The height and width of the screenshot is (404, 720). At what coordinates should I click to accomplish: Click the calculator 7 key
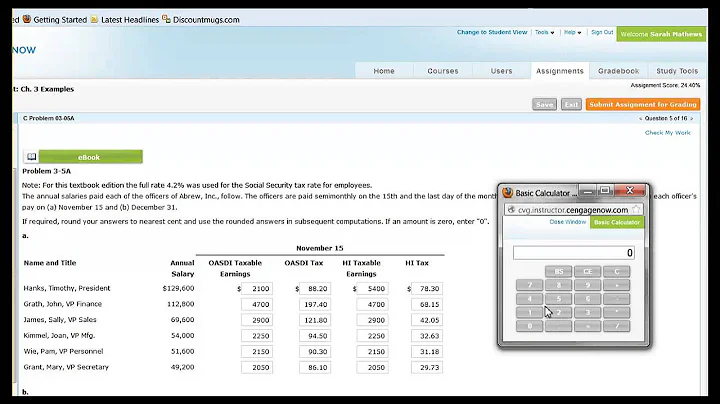[529, 285]
